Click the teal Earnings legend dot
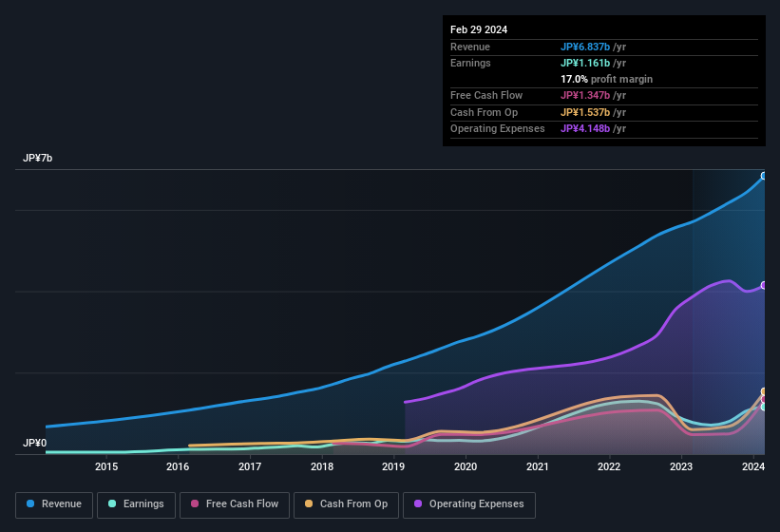The width and height of the screenshot is (780, 532). point(113,504)
